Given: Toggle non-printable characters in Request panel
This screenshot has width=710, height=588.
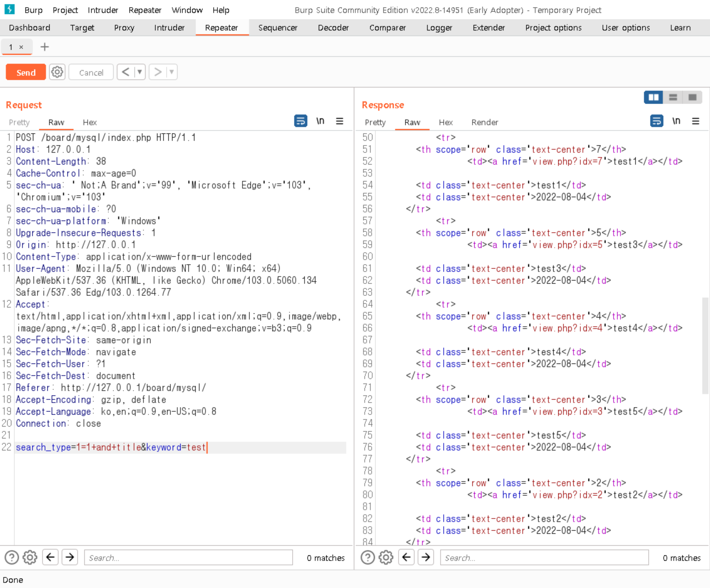Looking at the screenshot, I should [320, 121].
